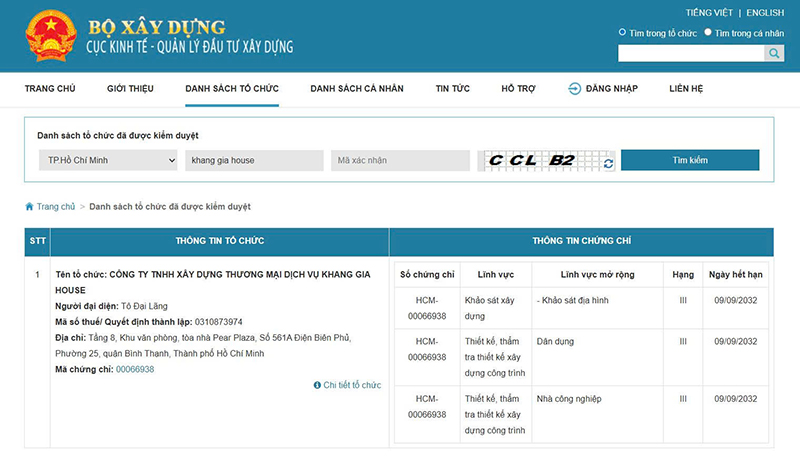Click the header search text field
This screenshot has width=800, height=456.
[x=691, y=53]
